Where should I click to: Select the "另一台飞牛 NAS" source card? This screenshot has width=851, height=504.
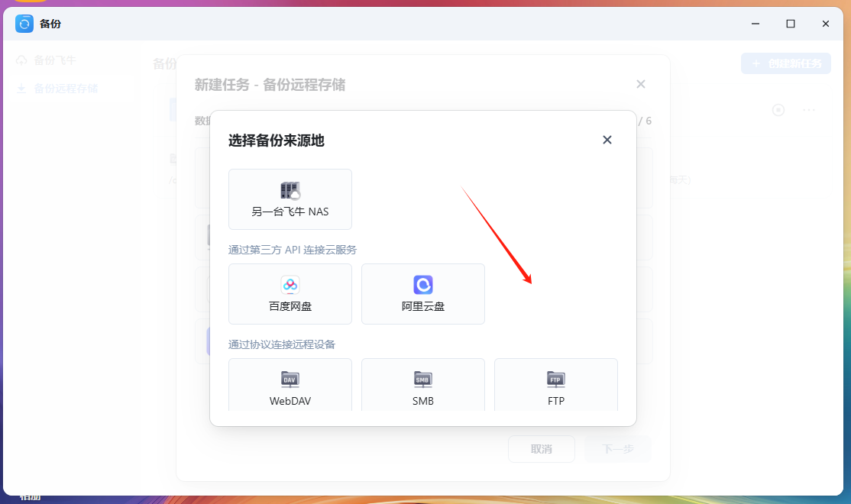point(290,199)
